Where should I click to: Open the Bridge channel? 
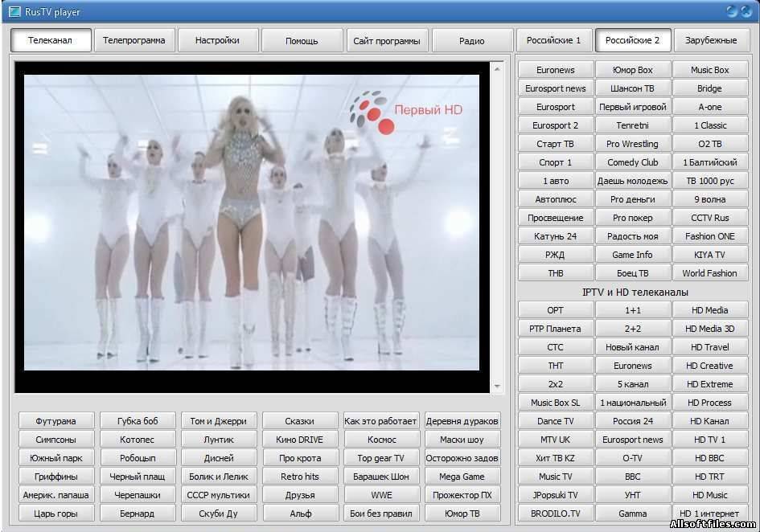pos(709,88)
